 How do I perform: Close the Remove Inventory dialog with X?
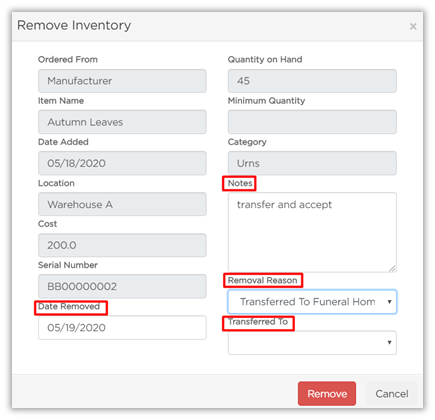413,26
